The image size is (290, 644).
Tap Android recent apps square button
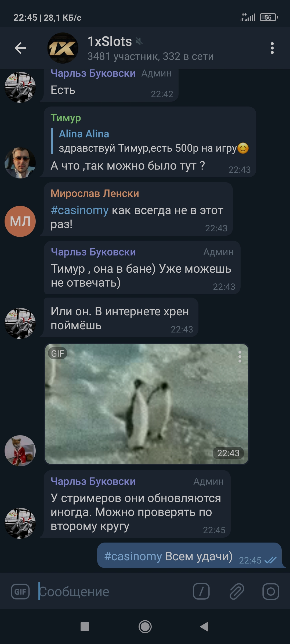85,627
